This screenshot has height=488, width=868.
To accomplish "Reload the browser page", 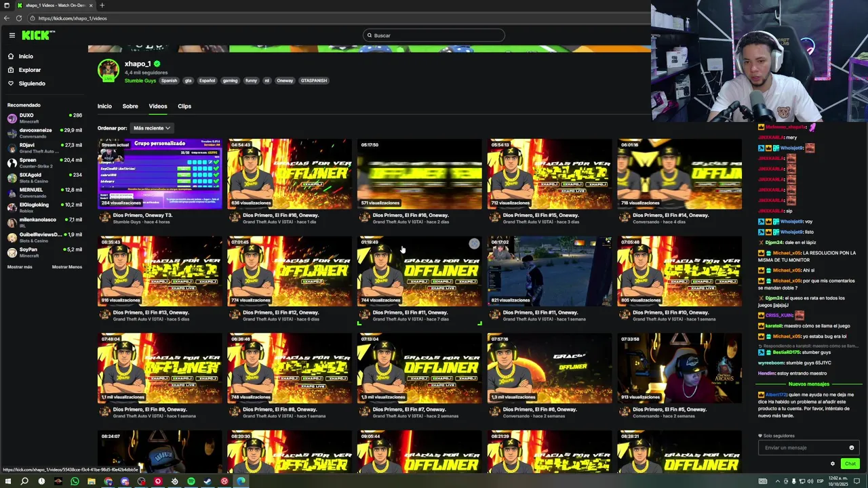I will pyautogui.click(x=19, y=18).
